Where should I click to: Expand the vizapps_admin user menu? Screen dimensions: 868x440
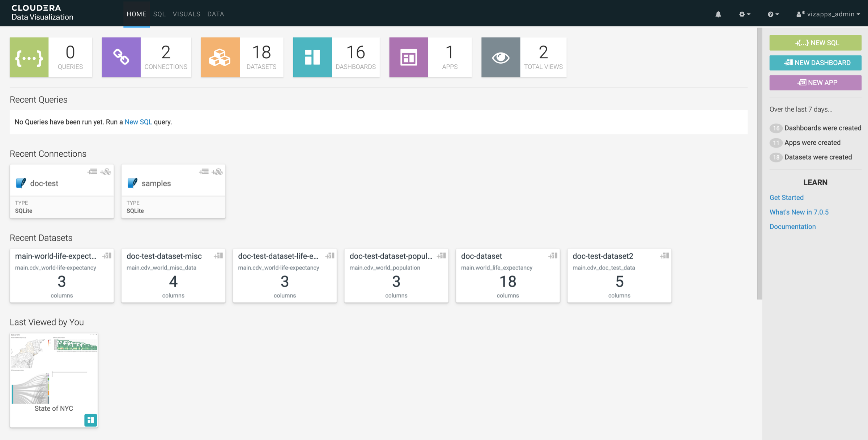tap(828, 14)
